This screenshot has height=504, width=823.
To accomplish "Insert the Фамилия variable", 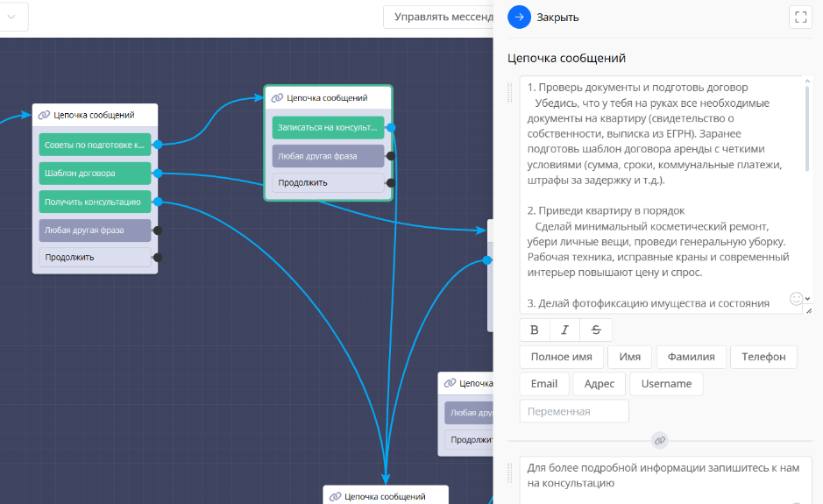I will click(692, 357).
